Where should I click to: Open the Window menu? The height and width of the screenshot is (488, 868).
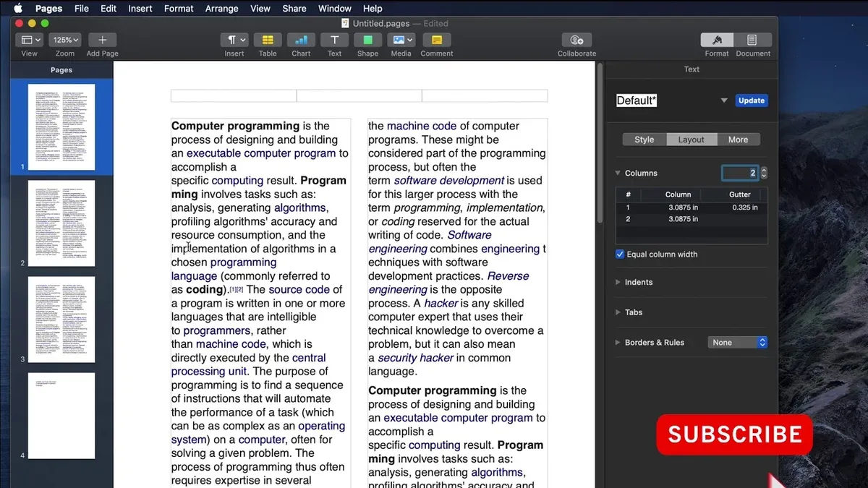[335, 9]
